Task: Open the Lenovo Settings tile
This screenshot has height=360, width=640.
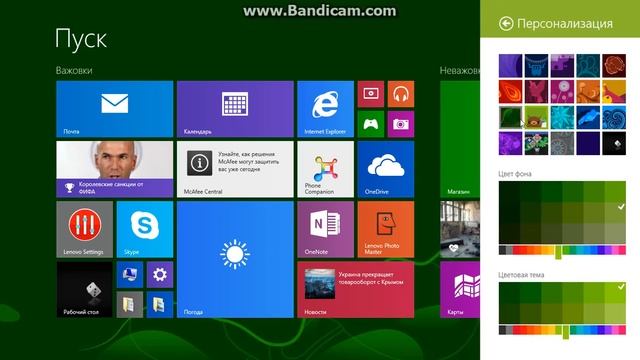Action: (84, 229)
